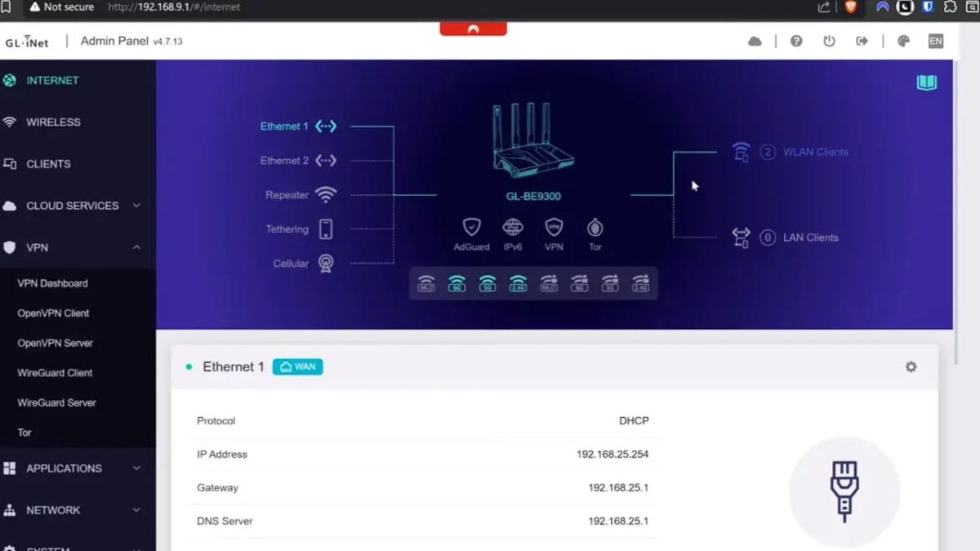The image size is (980, 551).
Task: Click the Tor onion icon
Action: click(595, 228)
